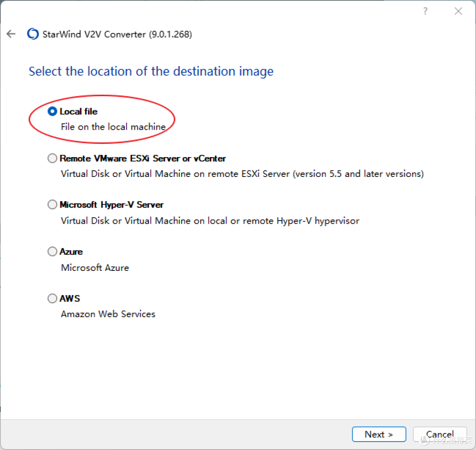
Task: Click the Amazon Web Services description text
Action: 108,314
